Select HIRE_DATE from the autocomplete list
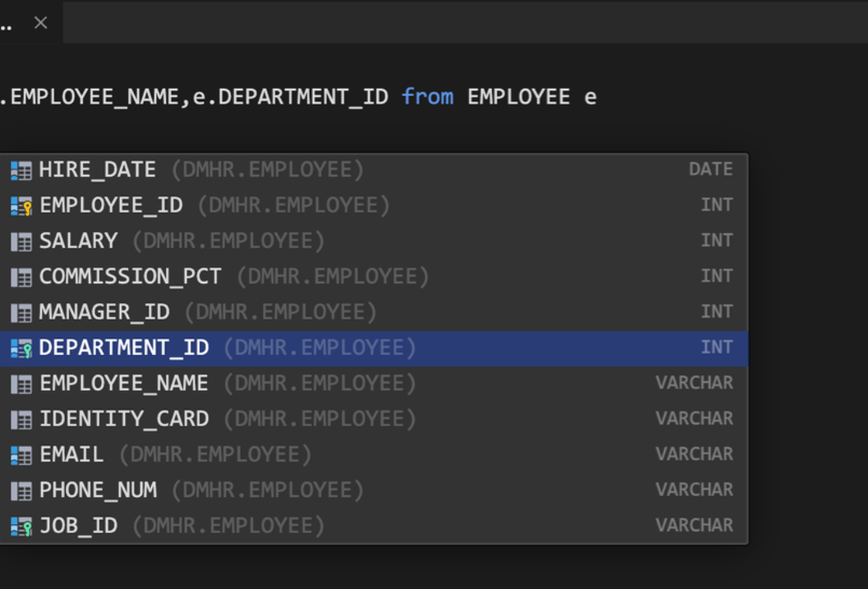868x589 pixels. 98,170
